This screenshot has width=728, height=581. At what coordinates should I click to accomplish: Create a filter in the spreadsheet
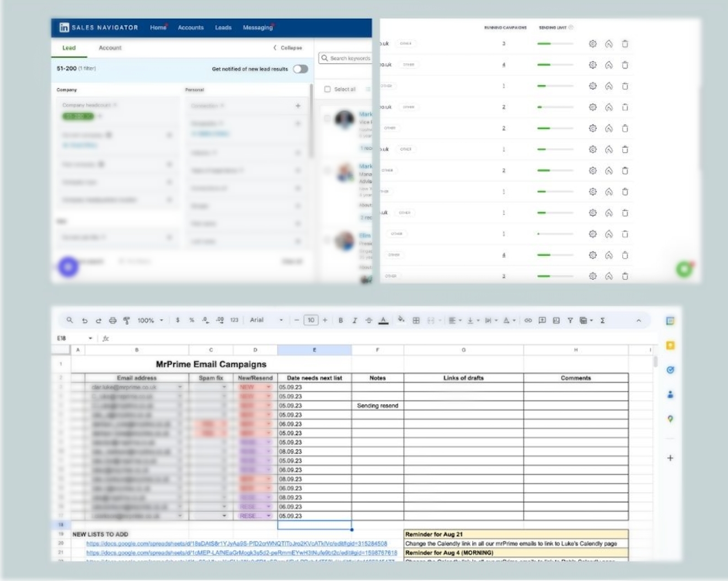(x=570, y=320)
